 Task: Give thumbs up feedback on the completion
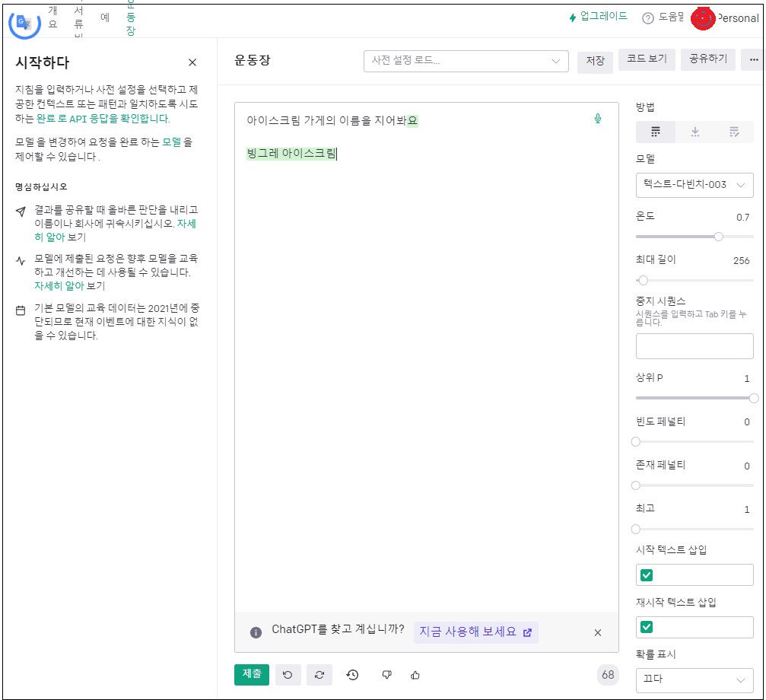point(415,674)
